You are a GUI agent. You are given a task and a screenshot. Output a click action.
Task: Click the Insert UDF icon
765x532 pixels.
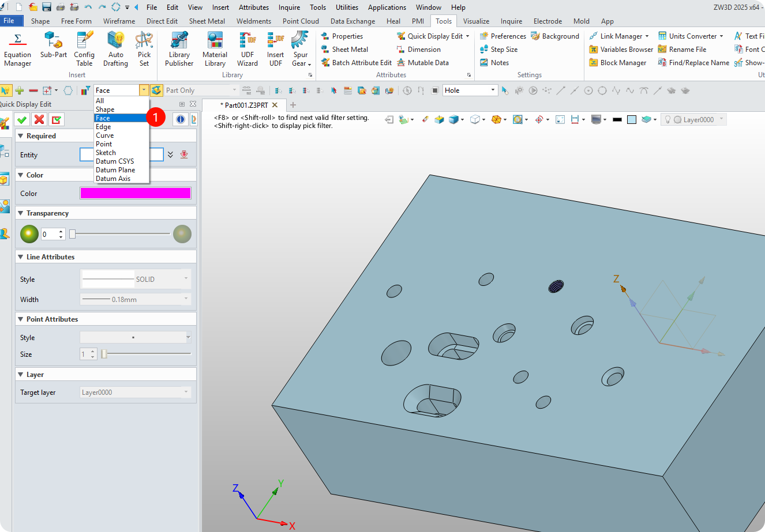[276, 49]
